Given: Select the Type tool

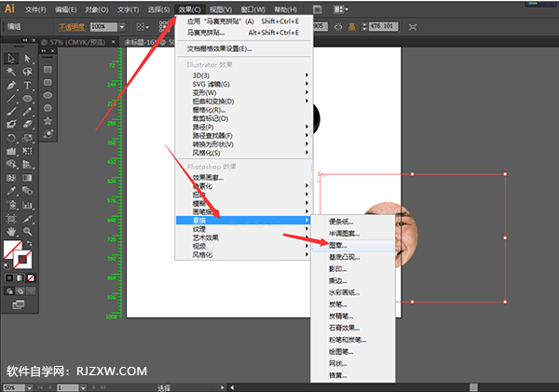Looking at the screenshot, I should pos(27,85).
